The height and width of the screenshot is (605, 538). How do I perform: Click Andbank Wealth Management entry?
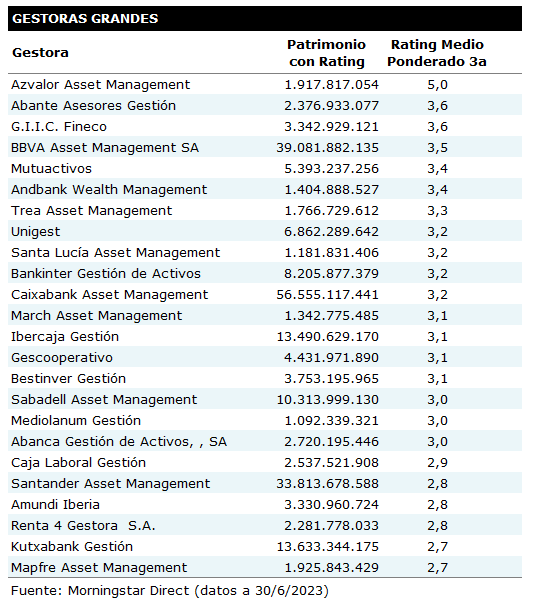coord(109,189)
